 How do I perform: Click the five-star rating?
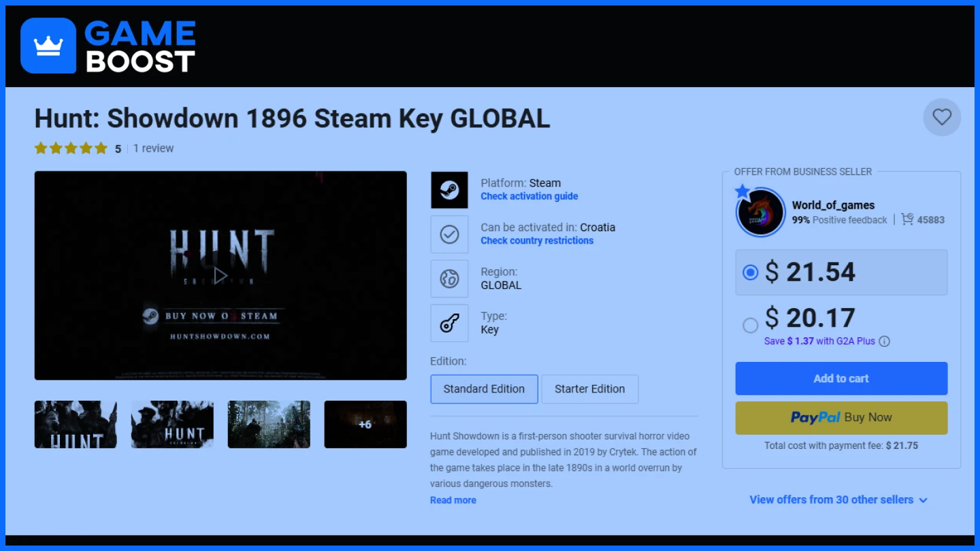tap(71, 148)
